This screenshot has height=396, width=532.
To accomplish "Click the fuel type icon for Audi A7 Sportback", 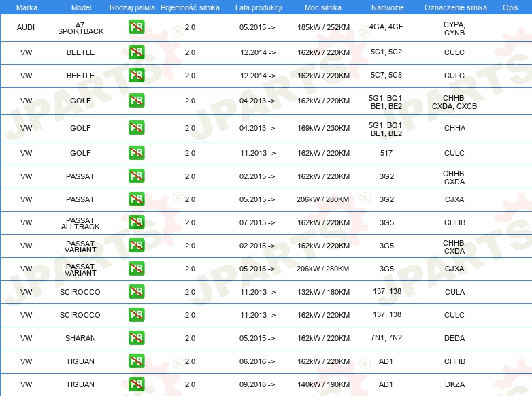I will 136,28.
